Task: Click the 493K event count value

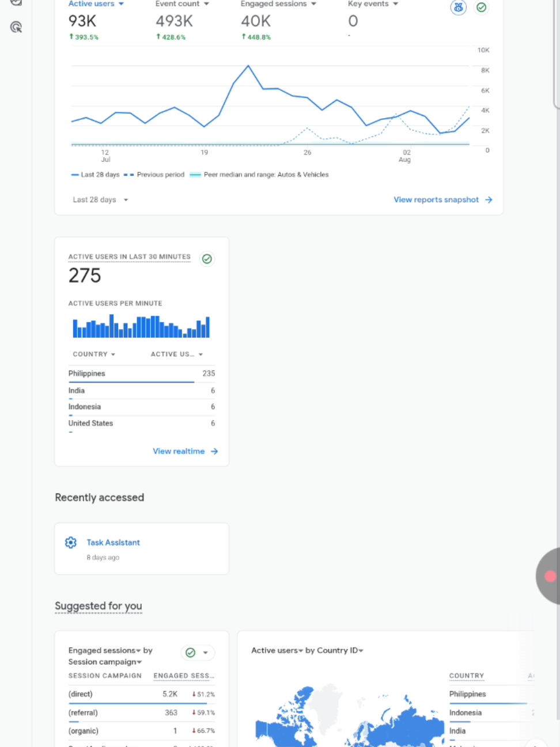Action: [174, 21]
